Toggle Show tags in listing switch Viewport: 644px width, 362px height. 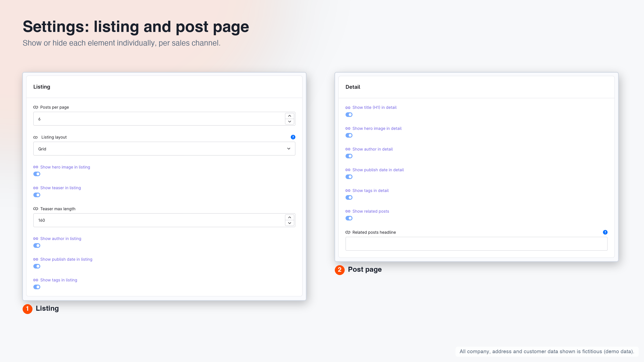(37, 287)
